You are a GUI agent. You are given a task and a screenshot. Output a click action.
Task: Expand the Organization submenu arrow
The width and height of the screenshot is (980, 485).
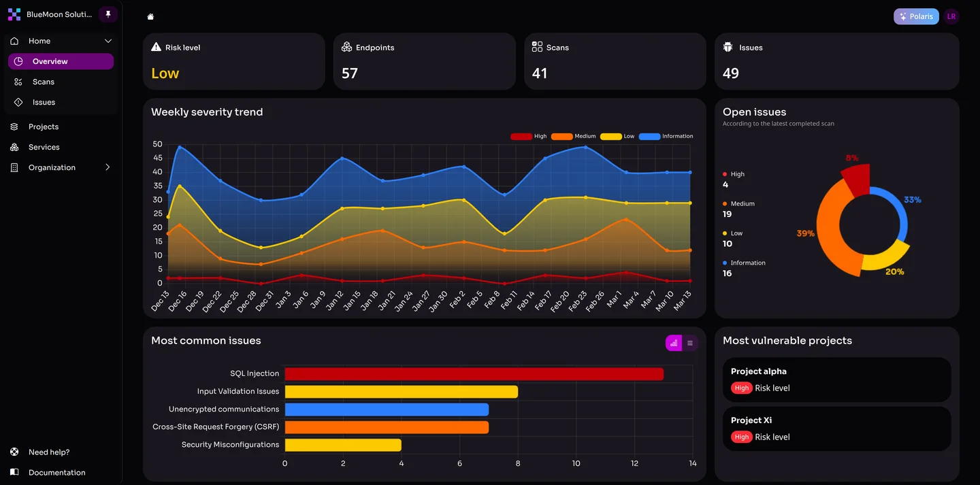[x=108, y=167]
